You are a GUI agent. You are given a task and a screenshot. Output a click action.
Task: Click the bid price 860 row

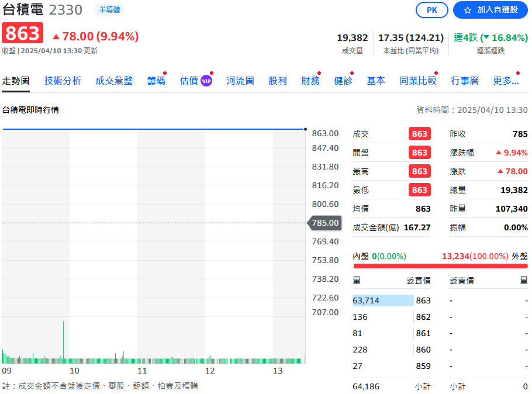pyautogui.click(x=392, y=350)
